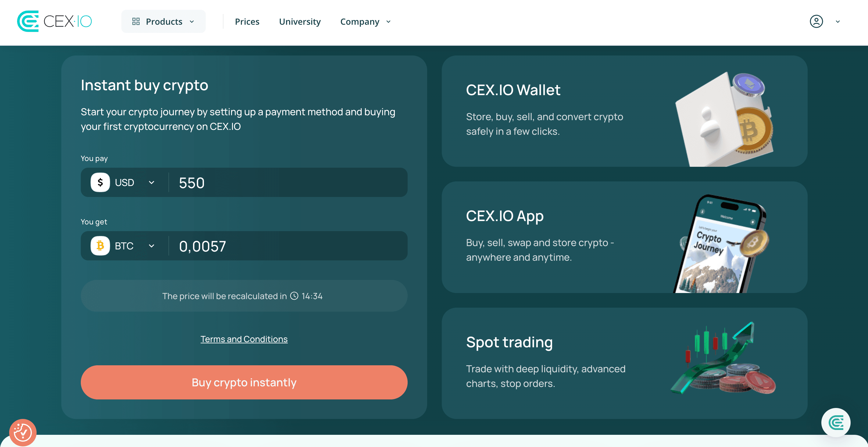Open the Products menu
This screenshot has width=868, height=447.
(x=163, y=22)
